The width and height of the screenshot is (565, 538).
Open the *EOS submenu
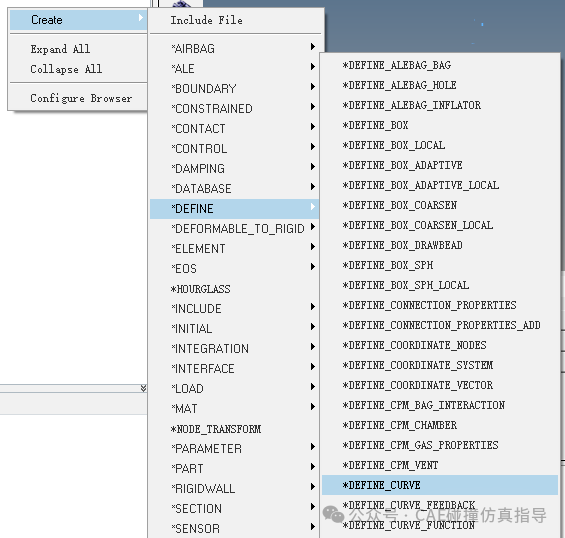(235, 268)
